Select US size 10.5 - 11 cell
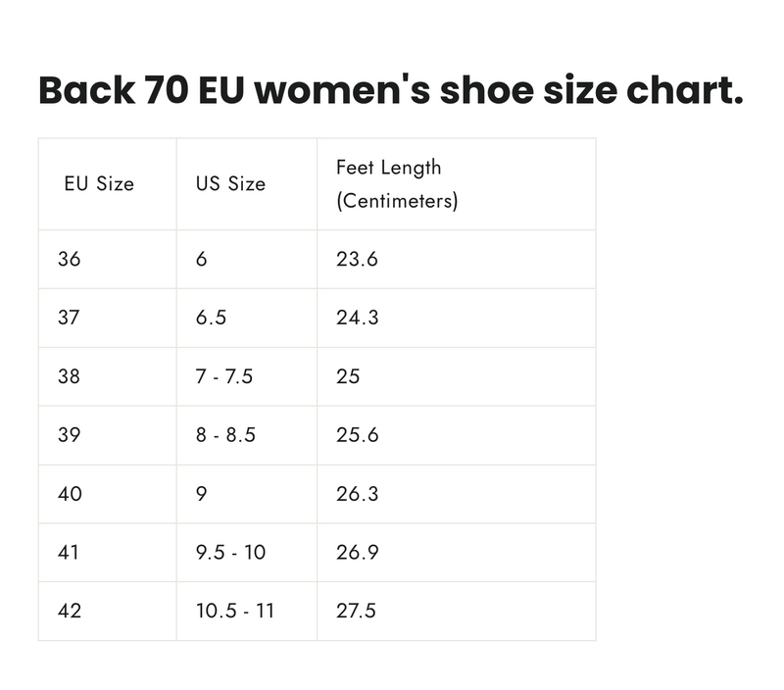Screen dimensions: 784x690 click(x=235, y=612)
